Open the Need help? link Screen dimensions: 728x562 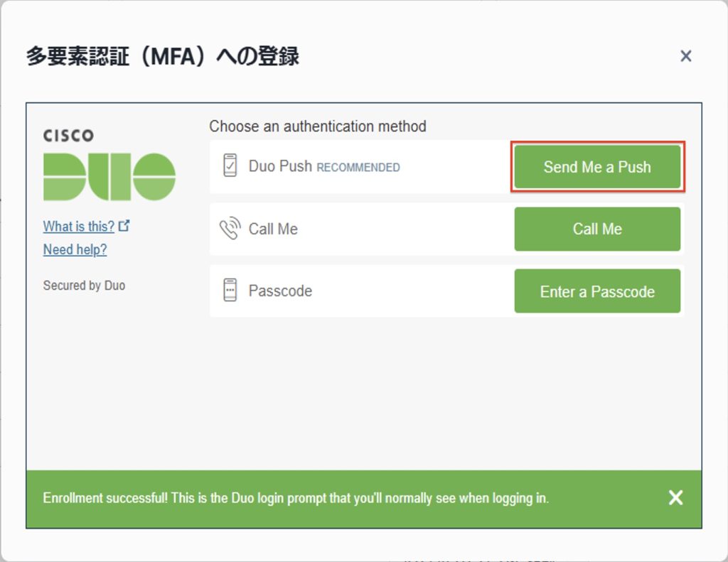75,249
